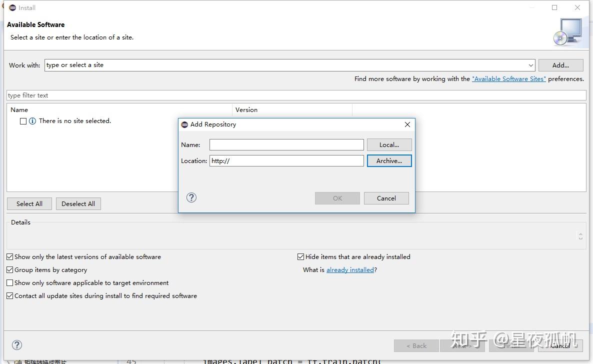Open the already installed link

point(350,270)
